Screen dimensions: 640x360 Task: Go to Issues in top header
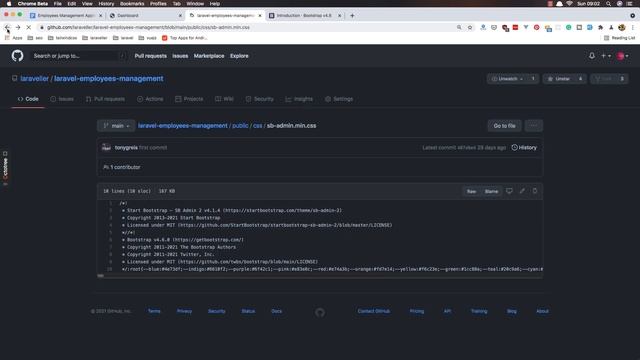click(180, 56)
